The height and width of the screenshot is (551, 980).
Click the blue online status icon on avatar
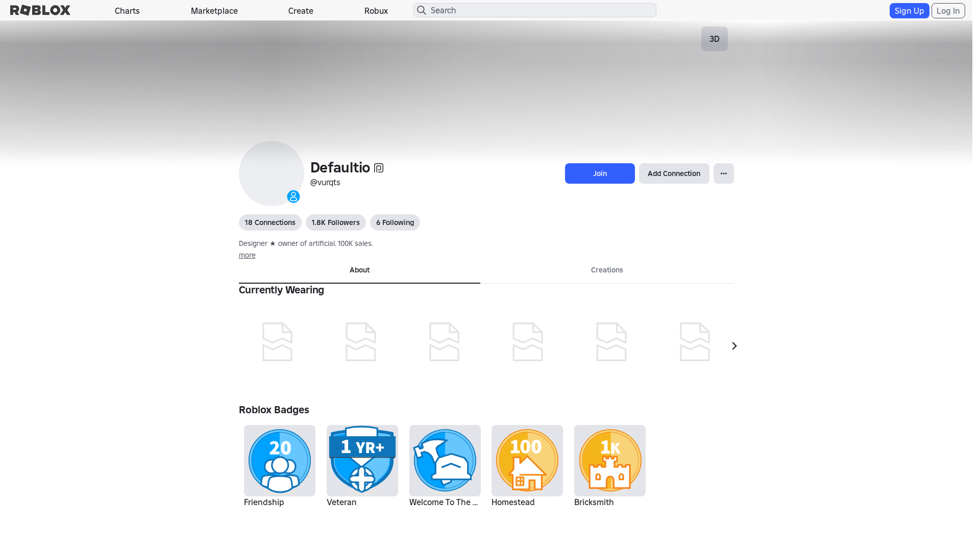coord(293,196)
